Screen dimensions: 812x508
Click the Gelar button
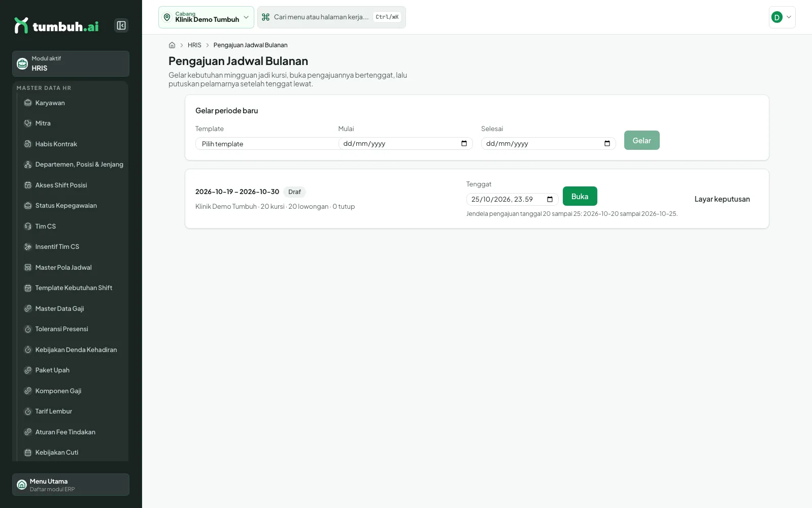pos(641,140)
